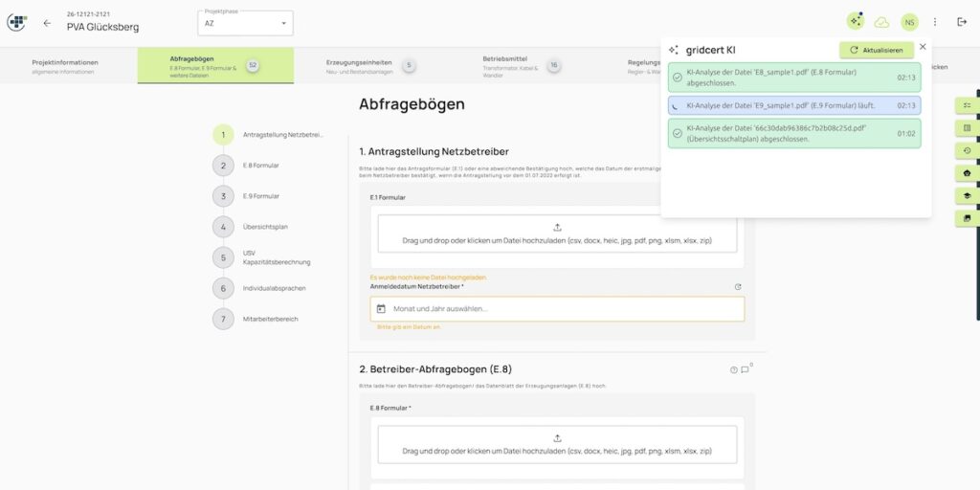
Task: Click heading 2. Betreiber-Abfragebogen (E.8)
Action: click(435, 369)
